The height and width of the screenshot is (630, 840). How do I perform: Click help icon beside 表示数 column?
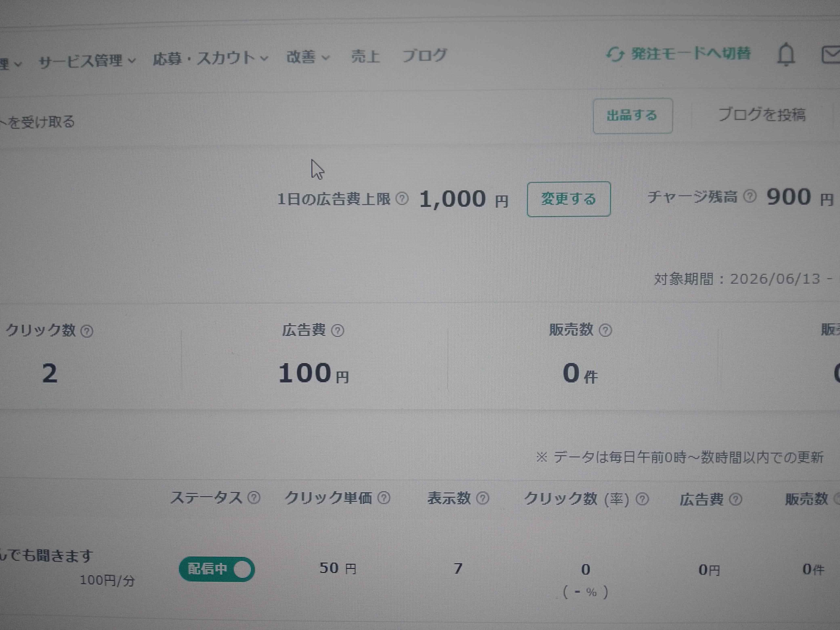[x=483, y=498]
